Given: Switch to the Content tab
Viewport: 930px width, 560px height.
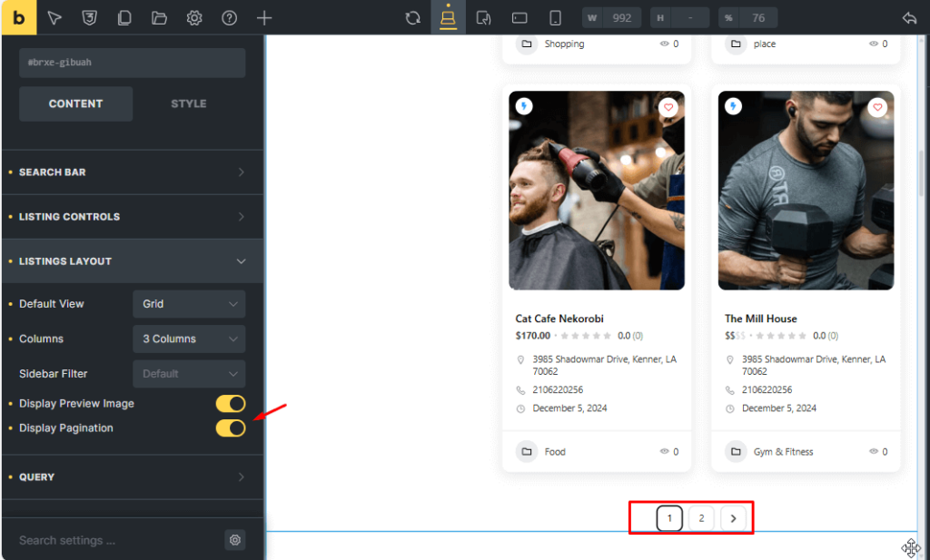Looking at the screenshot, I should pyautogui.click(x=75, y=103).
